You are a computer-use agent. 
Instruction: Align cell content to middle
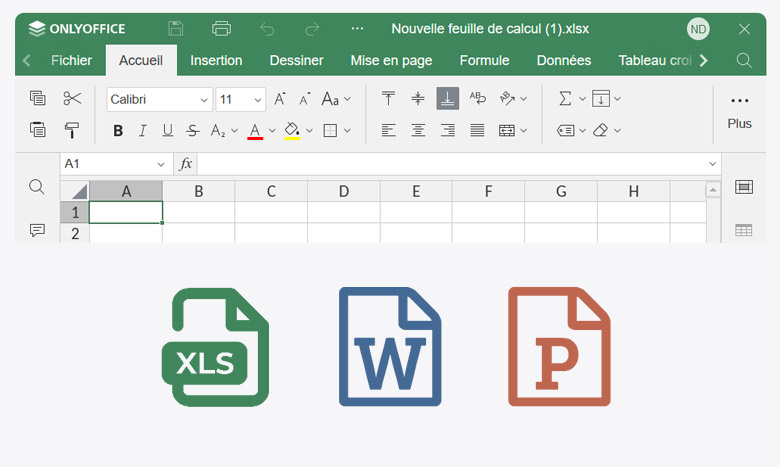(418, 98)
